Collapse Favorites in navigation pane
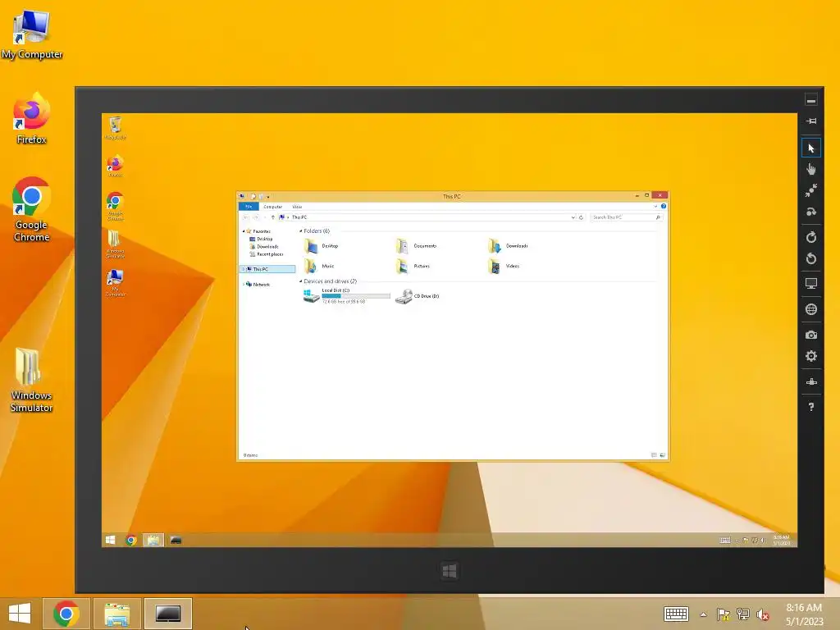 coord(243,231)
